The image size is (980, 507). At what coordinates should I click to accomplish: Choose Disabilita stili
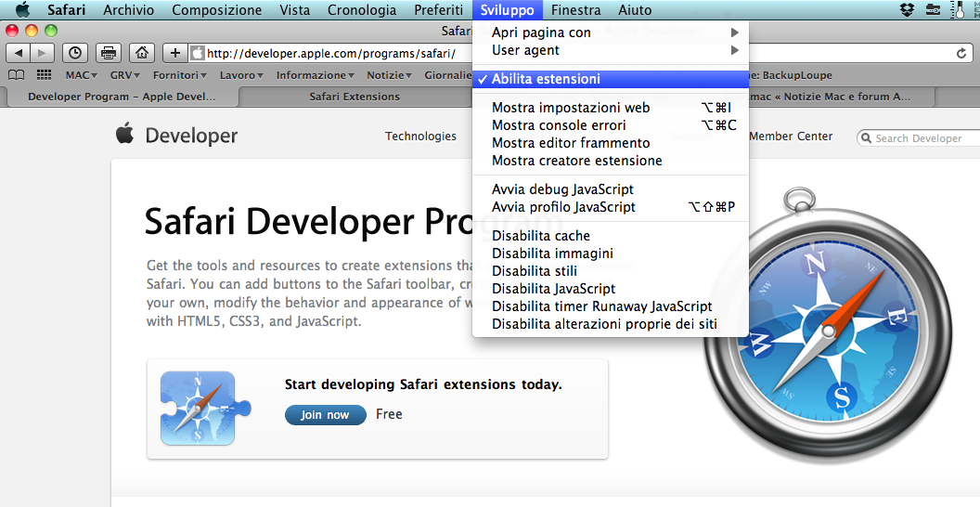[x=611, y=271]
